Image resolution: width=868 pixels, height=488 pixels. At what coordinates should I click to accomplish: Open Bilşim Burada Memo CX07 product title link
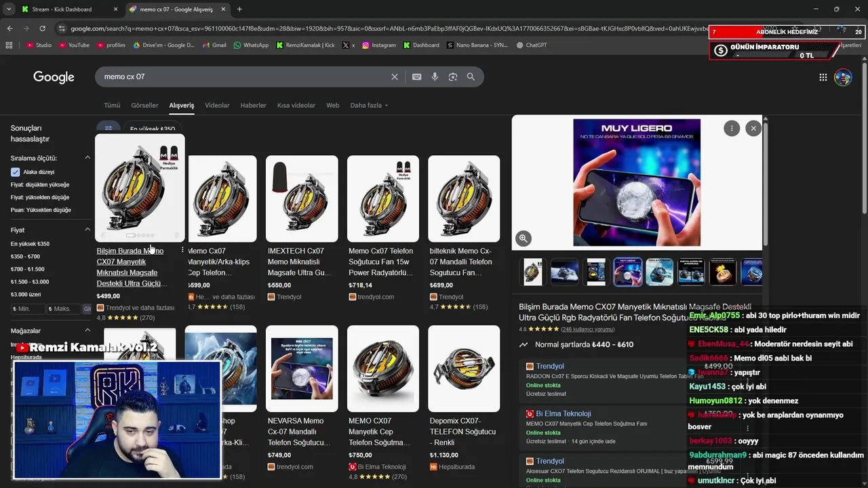click(x=132, y=267)
